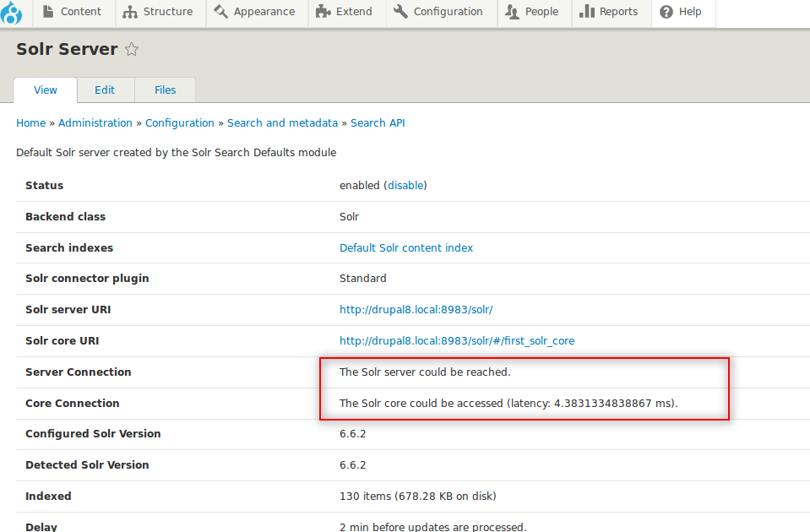Image resolution: width=810 pixels, height=532 pixels.
Task: Follow the Administration breadcrumb link
Action: tap(95, 123)
